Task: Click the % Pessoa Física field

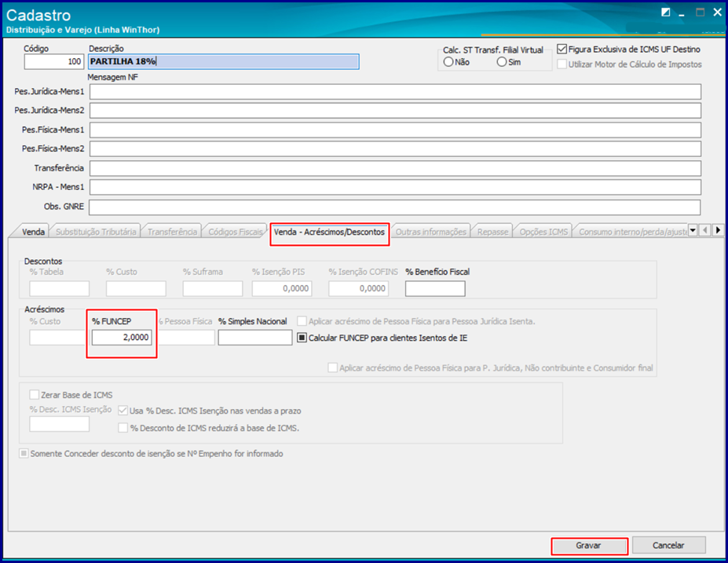Action: click(x=186, y=338)
